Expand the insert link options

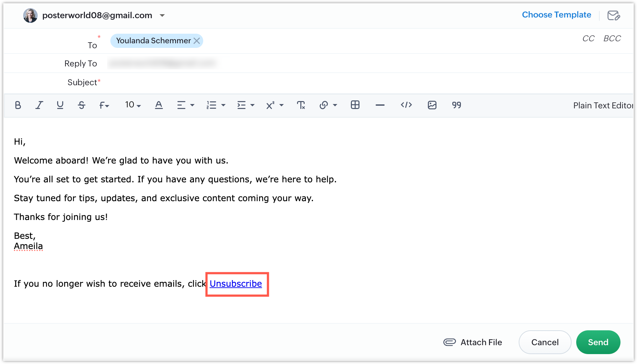coord(335,105)
